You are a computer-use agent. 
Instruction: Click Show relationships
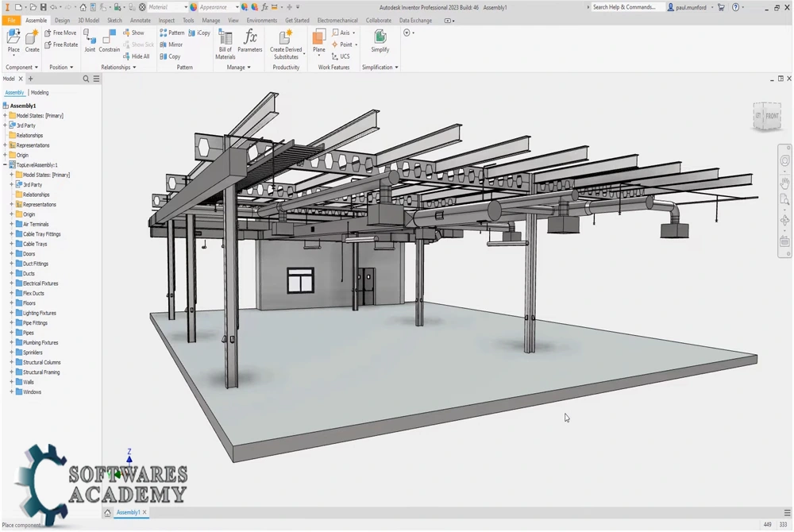coord(133,33)
